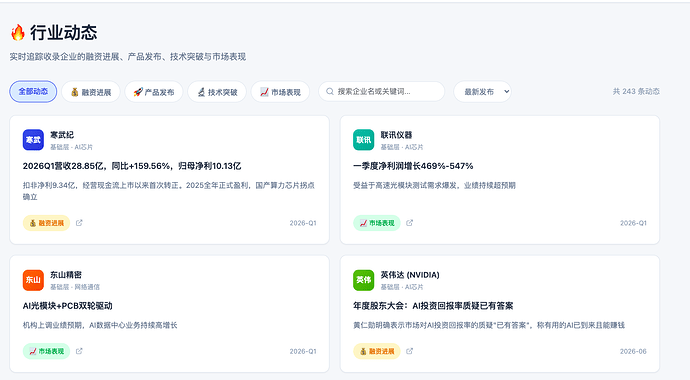Click the 联讯 company logo icon
The width and height of the screenshot is (690, 380).
click(363, 140)
